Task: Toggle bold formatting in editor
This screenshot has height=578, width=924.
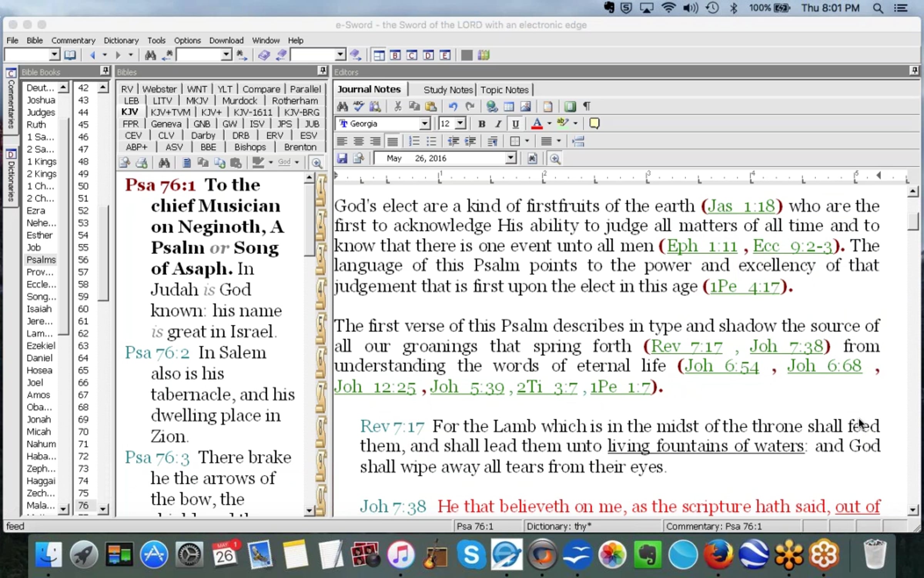Action: coord(481,124)
